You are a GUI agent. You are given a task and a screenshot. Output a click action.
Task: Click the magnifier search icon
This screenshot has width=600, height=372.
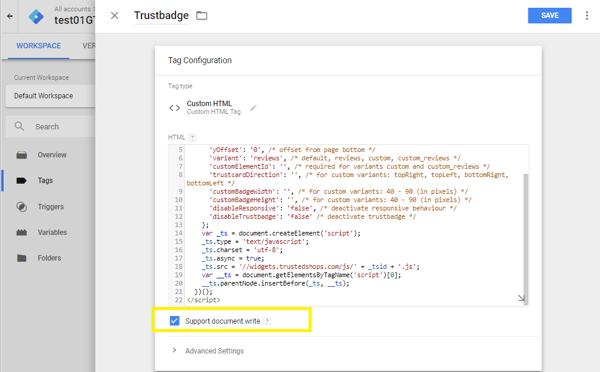19,126
